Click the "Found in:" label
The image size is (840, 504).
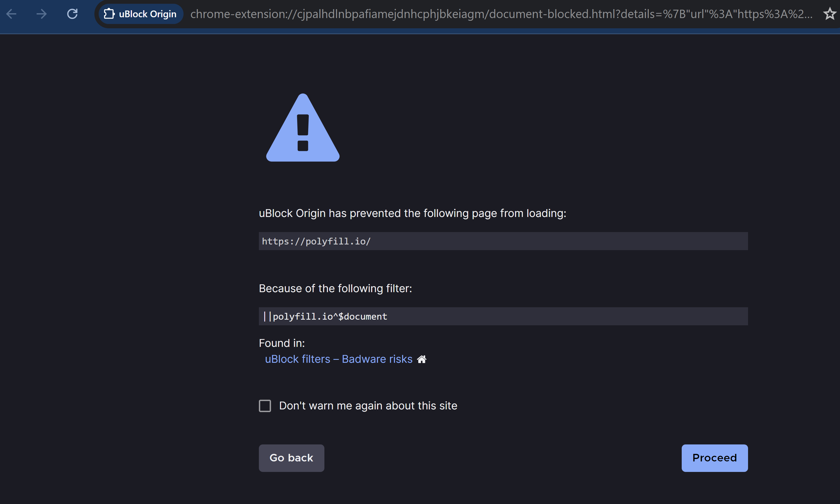pos(282,343)
